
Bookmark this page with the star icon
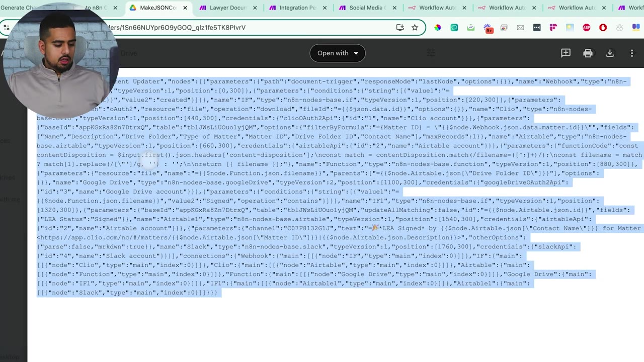coord(415,28)
